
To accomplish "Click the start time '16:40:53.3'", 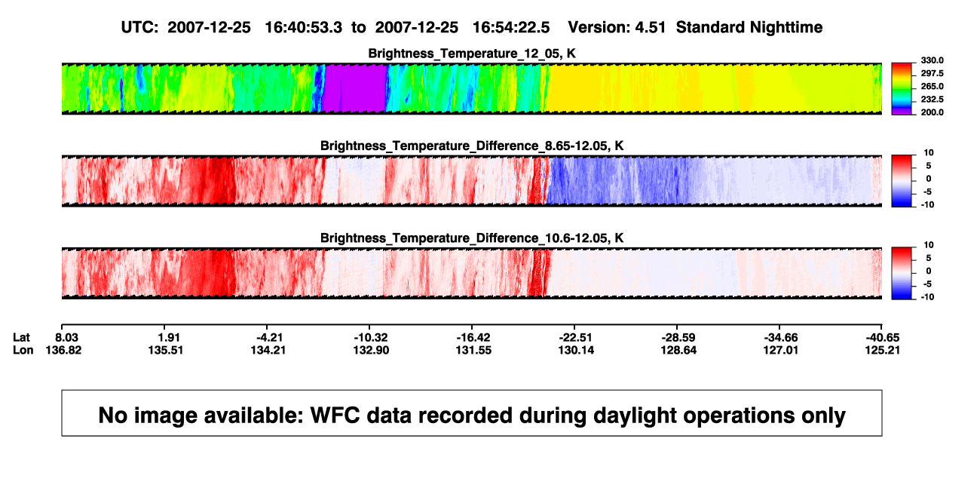I will [304, 28].
